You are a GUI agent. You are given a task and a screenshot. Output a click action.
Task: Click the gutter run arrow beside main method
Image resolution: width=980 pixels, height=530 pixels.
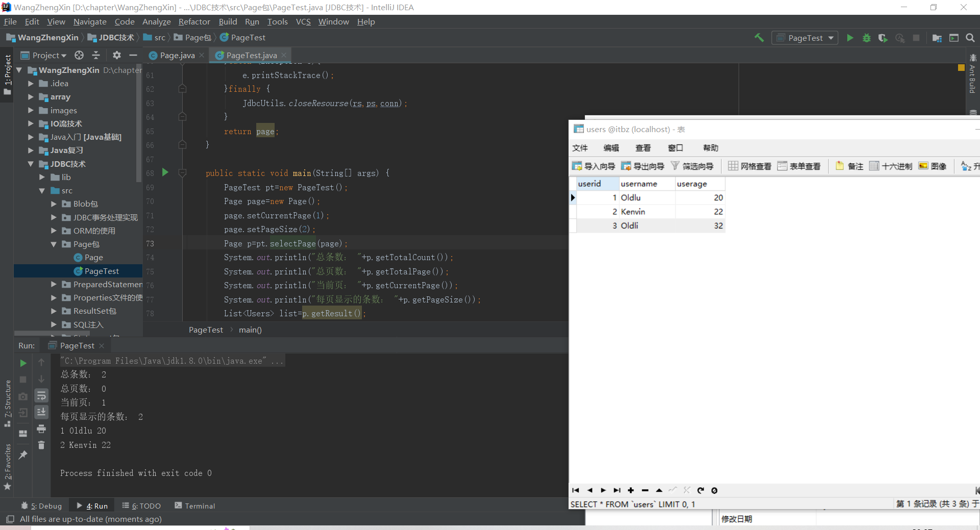165,172
